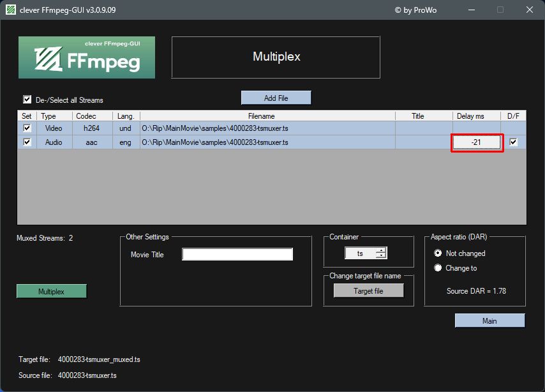Click the Title column header
Image resolution: width=545 pixels, height=392 pixels.
coord(424,116)
